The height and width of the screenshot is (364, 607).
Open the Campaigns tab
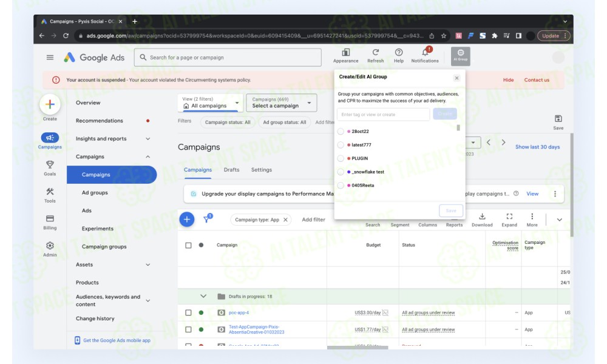198,170
